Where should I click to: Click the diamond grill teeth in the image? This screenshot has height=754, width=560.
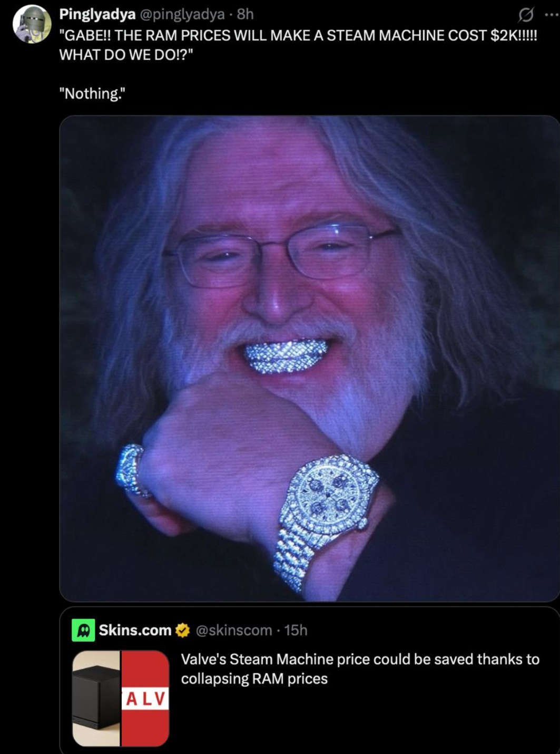(x=287, y=356)
